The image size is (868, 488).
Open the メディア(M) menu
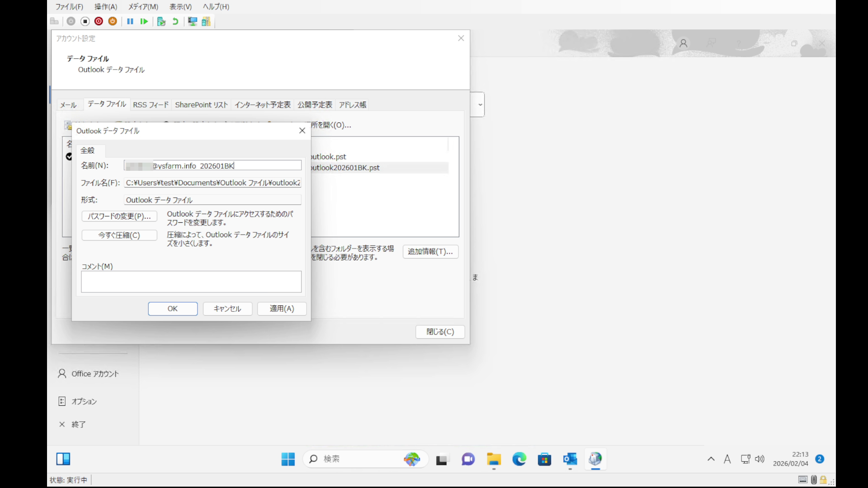(x=143, y=7)
